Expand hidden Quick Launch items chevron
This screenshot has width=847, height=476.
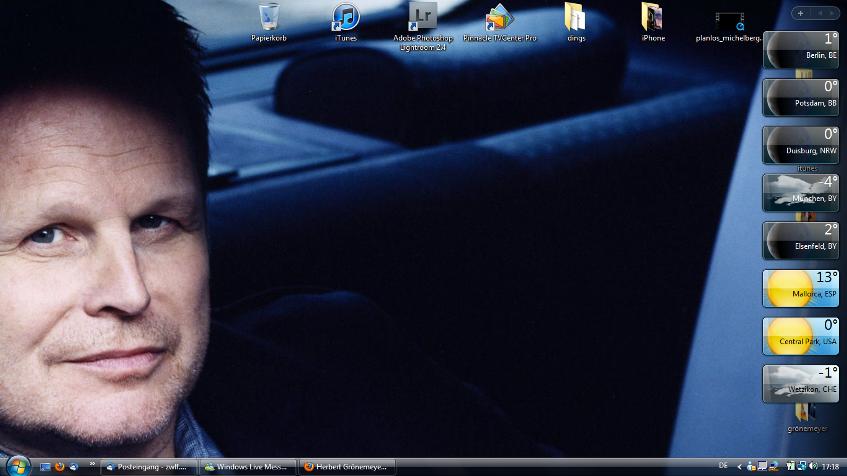pos(92,465)
